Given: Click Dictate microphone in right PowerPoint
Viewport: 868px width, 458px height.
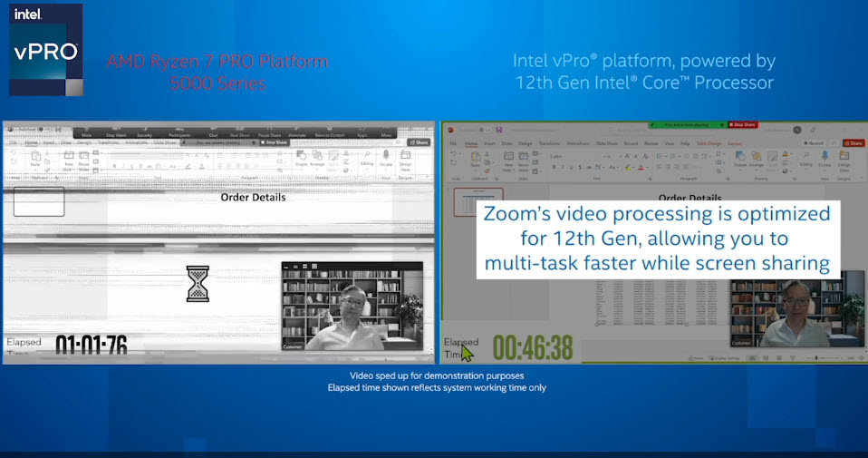Looking at the screenshot, I should (825, 160).
